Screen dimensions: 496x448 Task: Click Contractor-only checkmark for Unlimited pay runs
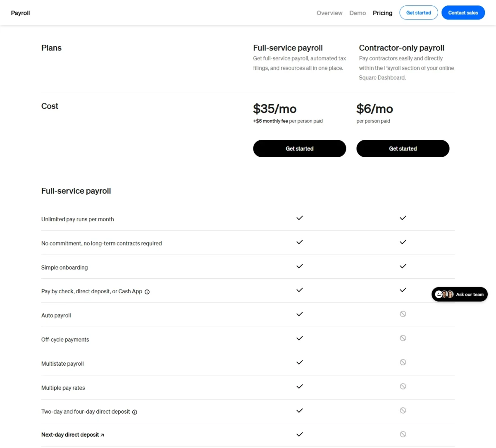click(x=403, y=218)
